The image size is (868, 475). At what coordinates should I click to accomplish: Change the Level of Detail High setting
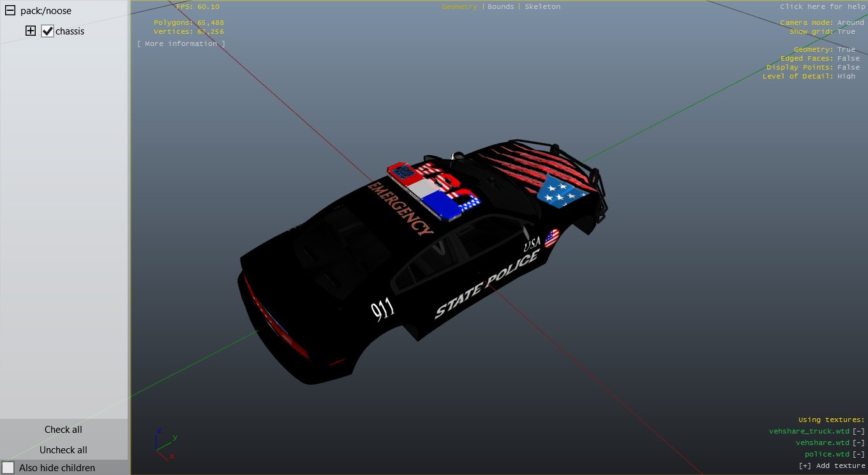coord(846,76)
